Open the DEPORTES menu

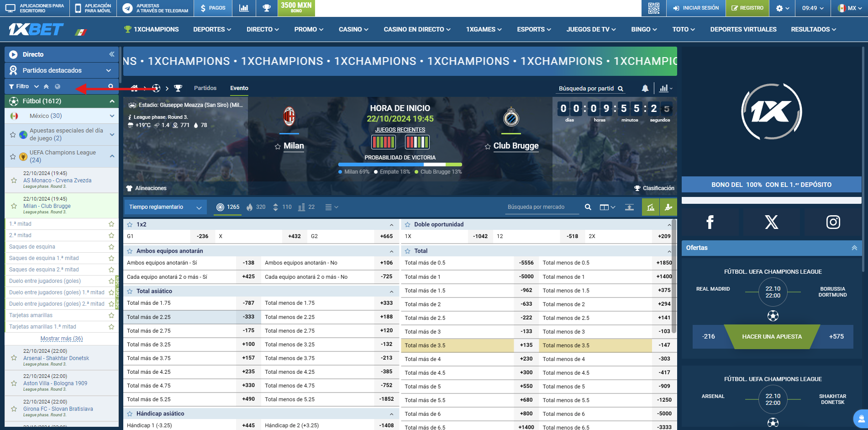point(212,29)
